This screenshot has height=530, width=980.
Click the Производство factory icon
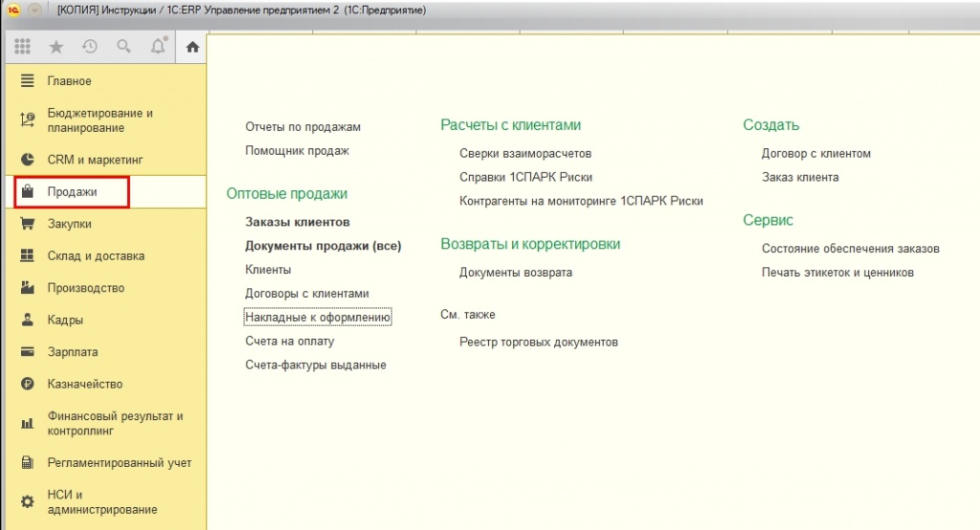(x=28, y=288)
